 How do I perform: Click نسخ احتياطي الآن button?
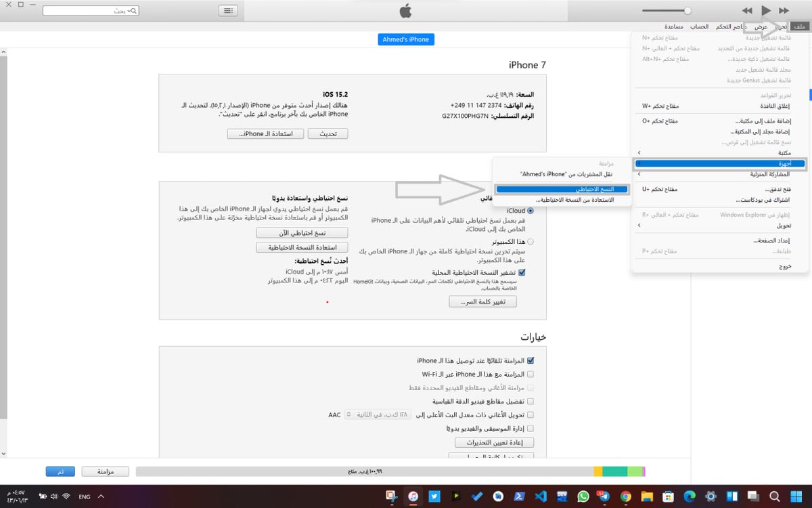(302, 232)
